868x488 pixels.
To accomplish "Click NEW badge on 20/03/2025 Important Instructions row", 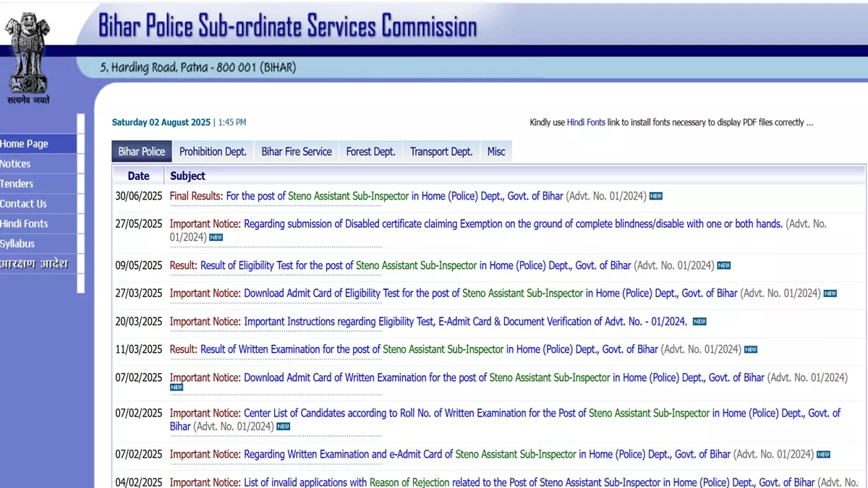I will pyautogui.click(x=699, y=322).
